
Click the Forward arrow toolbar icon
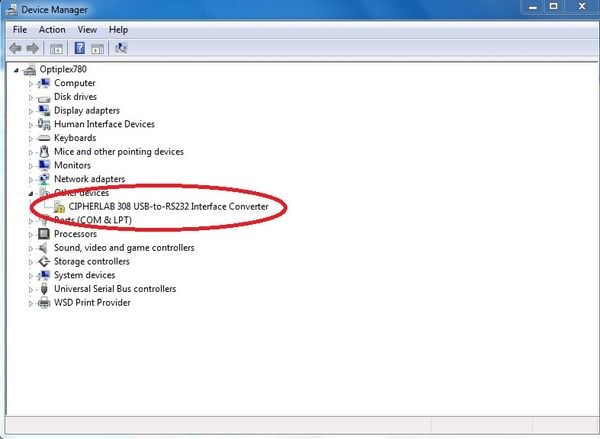pyautogui.click(x=33, y=48)
